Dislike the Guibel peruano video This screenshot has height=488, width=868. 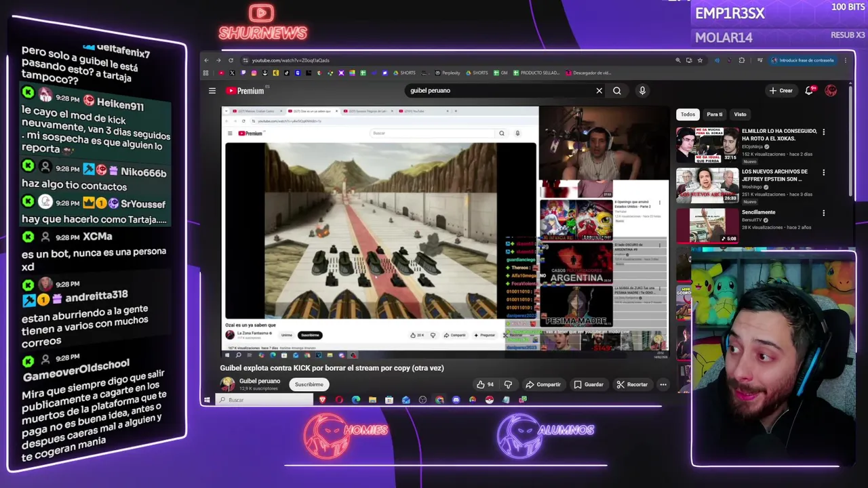[508, 384]
